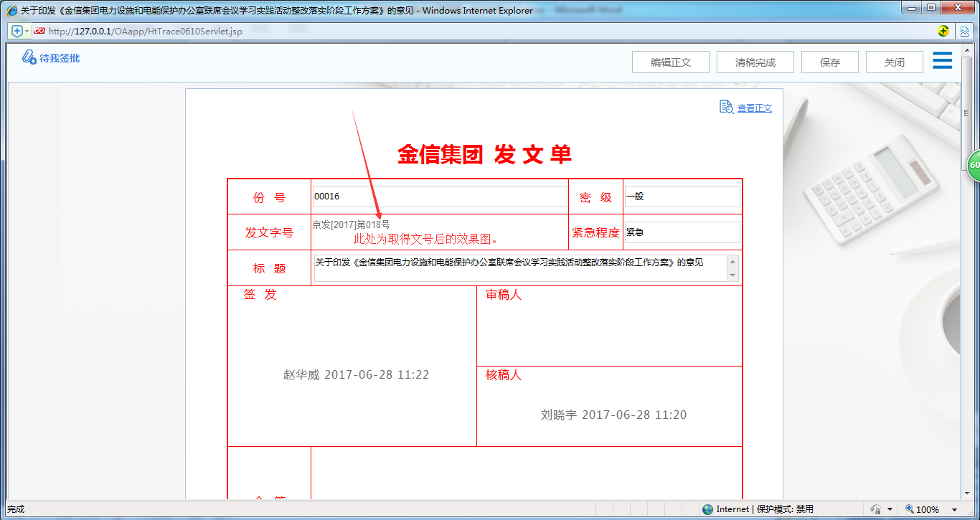This screenshot has height=520, width=980.
Task: Click the 编辑正文 button
Action: 670,62
